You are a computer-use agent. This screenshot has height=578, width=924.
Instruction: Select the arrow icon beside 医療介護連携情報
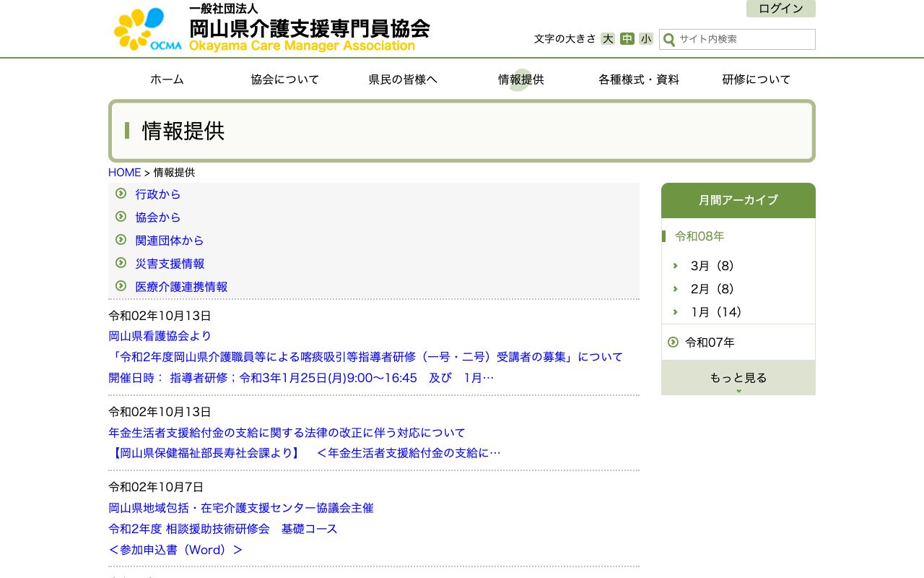121,286
